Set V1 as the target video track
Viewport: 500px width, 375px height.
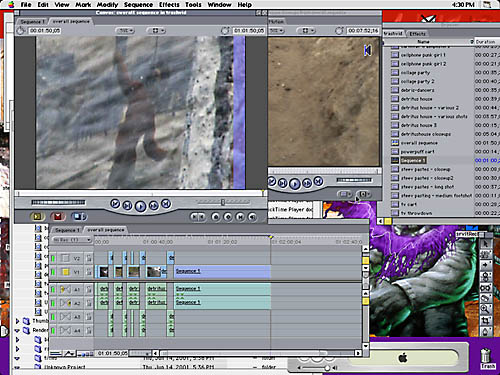tap(65, 272)
